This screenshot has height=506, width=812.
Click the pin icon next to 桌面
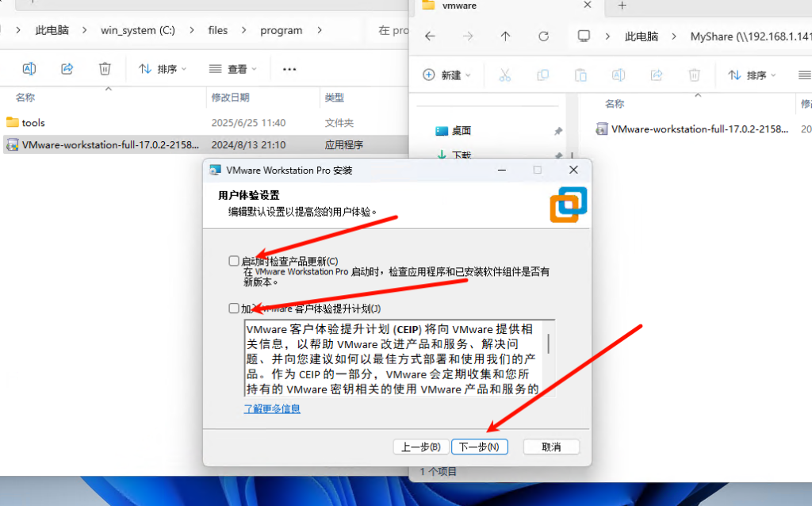[x=557, y=131]
